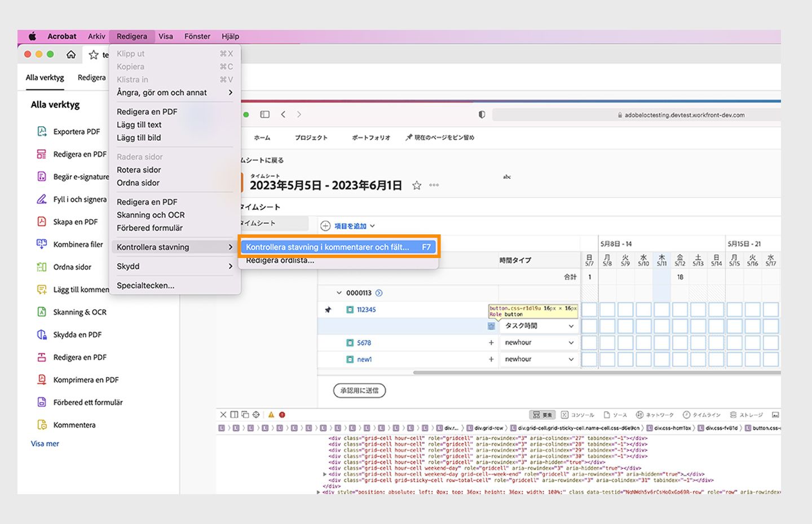Click the Exportera PDF tool icon
The image size is (812, 524).
coord(42,131)
